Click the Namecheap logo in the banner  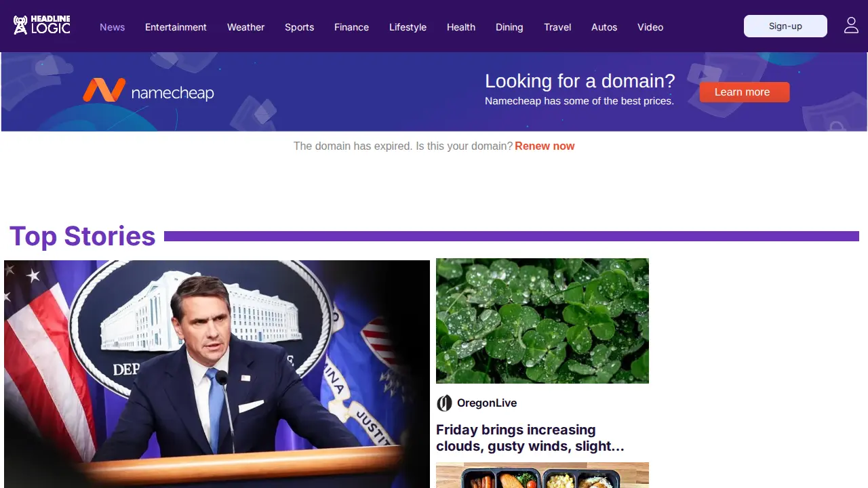(x=149, y=91)
